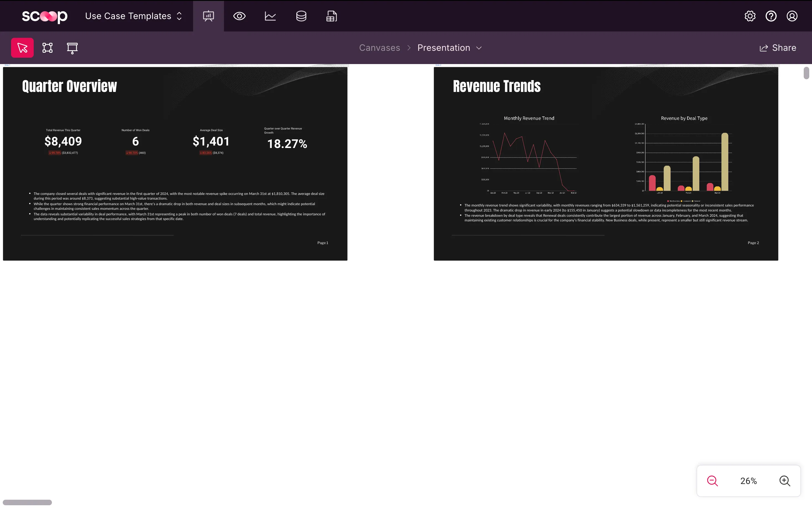Select the Revenue Trends slide
Image resolution: width=812 pixels, height=508 pixels.
(x=606, y=164)
